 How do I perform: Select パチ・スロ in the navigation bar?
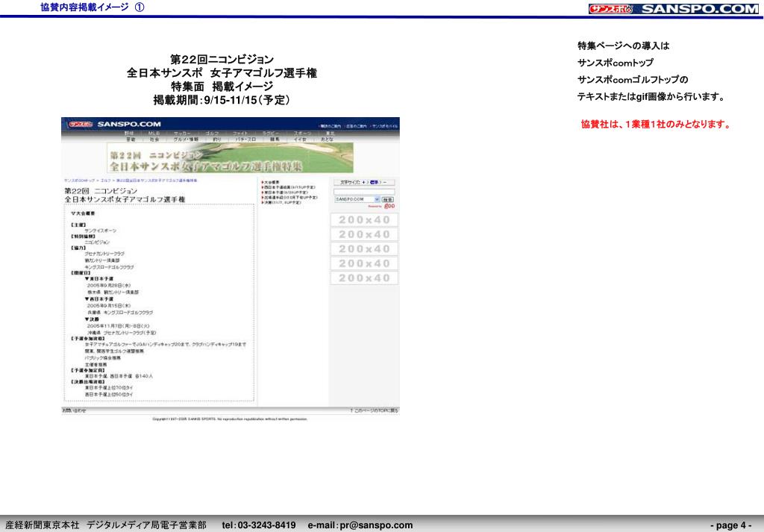point(245,140)
